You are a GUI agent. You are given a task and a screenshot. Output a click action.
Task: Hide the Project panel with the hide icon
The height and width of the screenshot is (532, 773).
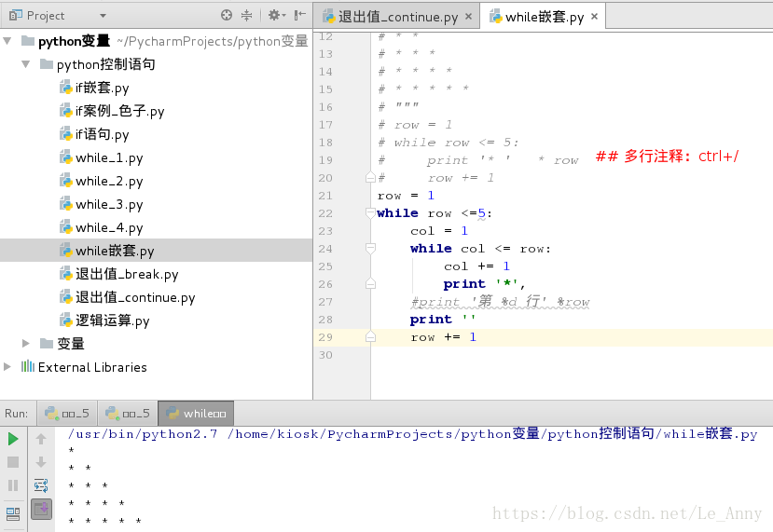point(299,15)
